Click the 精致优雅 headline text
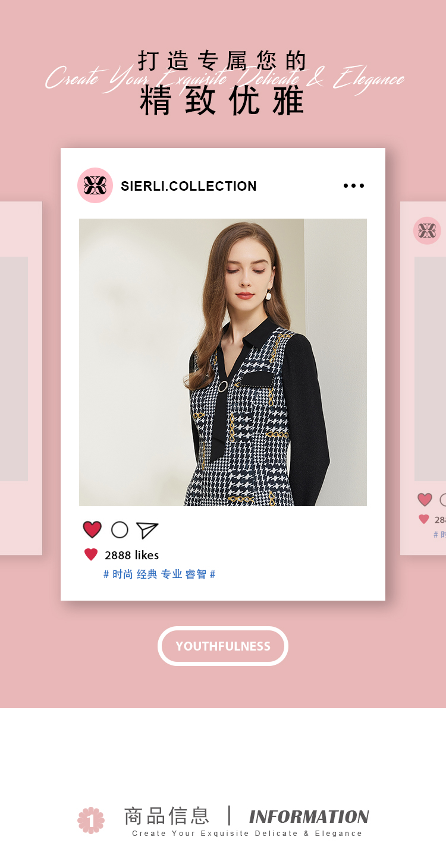This screenshot has height=868, width=446. [x=223, y=100]
